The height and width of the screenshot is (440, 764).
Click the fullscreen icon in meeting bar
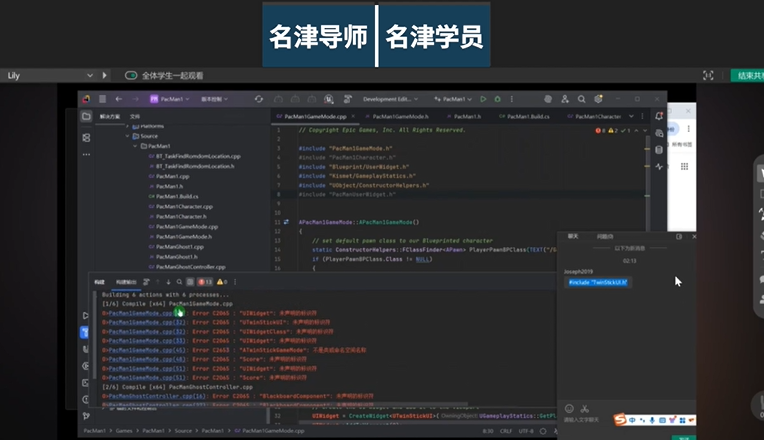[x=709, y=76]
